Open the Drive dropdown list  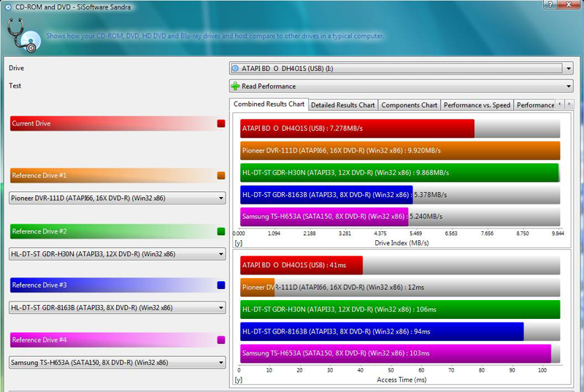click(569, 69)
